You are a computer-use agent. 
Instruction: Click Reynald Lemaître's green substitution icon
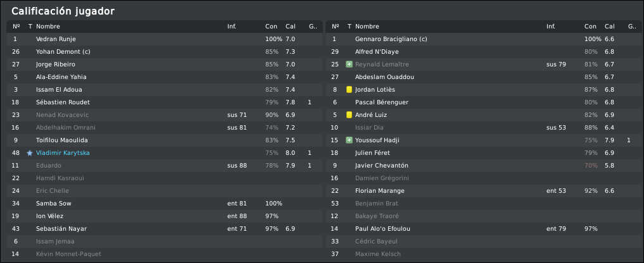point(349,64)
